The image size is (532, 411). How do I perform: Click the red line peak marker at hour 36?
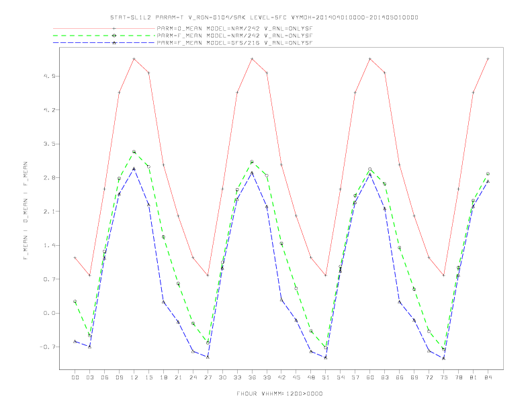[252, 59]
